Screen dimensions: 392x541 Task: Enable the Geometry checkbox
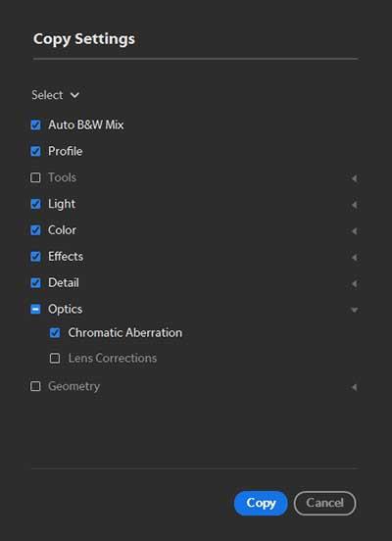coord(35,386)
